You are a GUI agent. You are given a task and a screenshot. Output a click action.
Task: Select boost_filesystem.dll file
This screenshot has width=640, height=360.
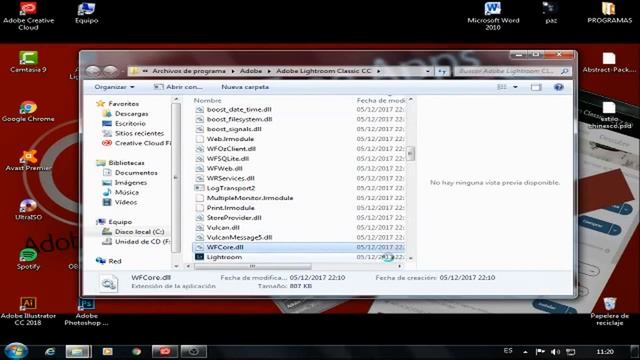(x=239, y=119)
